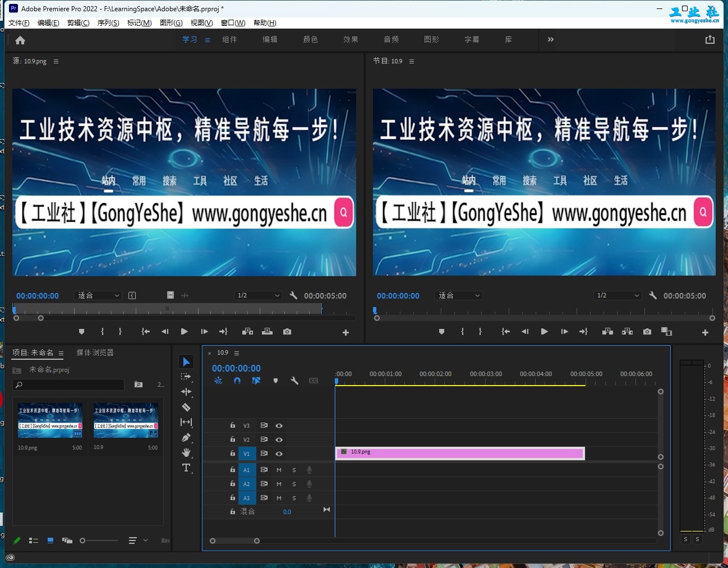Switch to 颜色 workspace

310,39
